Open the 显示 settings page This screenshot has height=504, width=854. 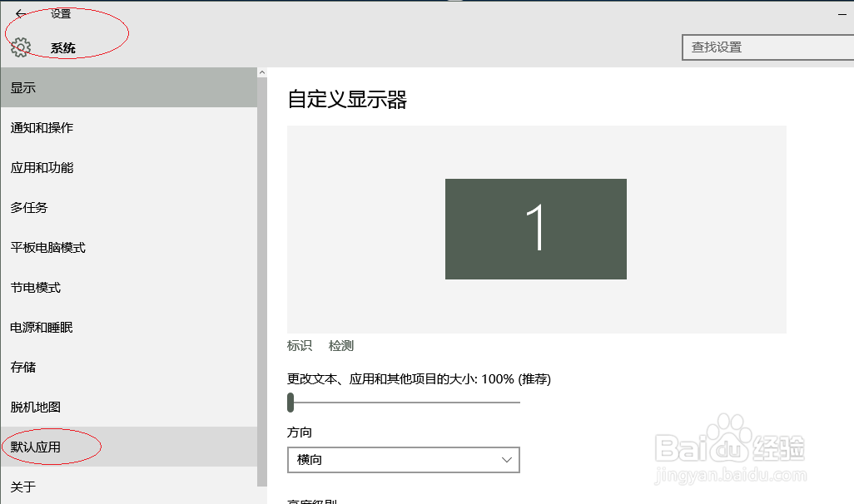tap(128, 87)
